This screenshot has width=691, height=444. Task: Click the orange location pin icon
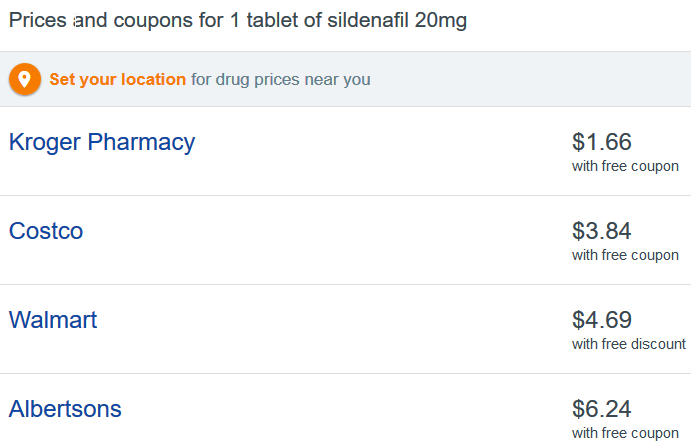click(25, 79)
